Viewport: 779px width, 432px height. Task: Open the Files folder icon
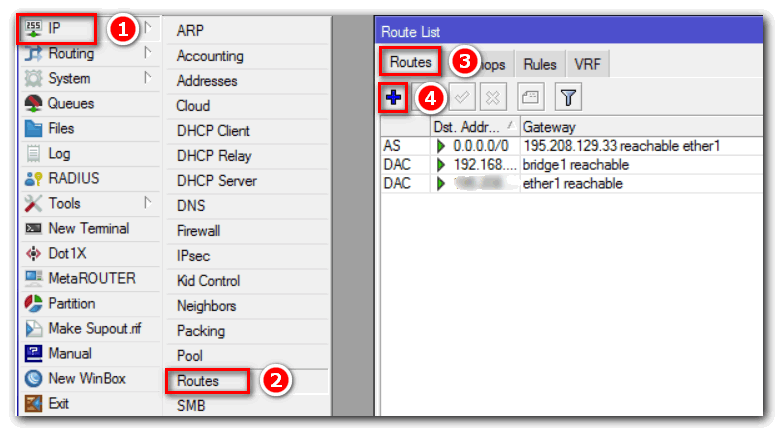(34, 129)
